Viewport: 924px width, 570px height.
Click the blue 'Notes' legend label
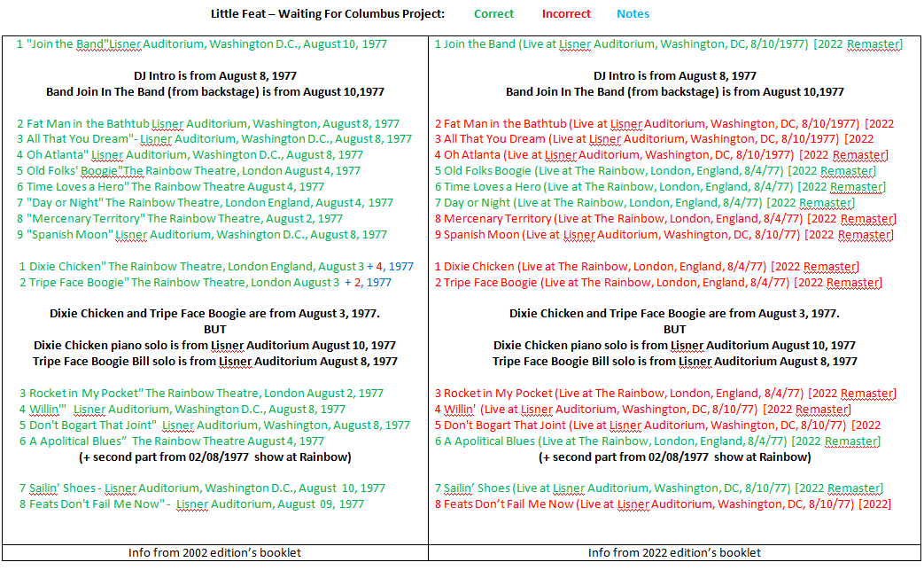pos(633,13)
